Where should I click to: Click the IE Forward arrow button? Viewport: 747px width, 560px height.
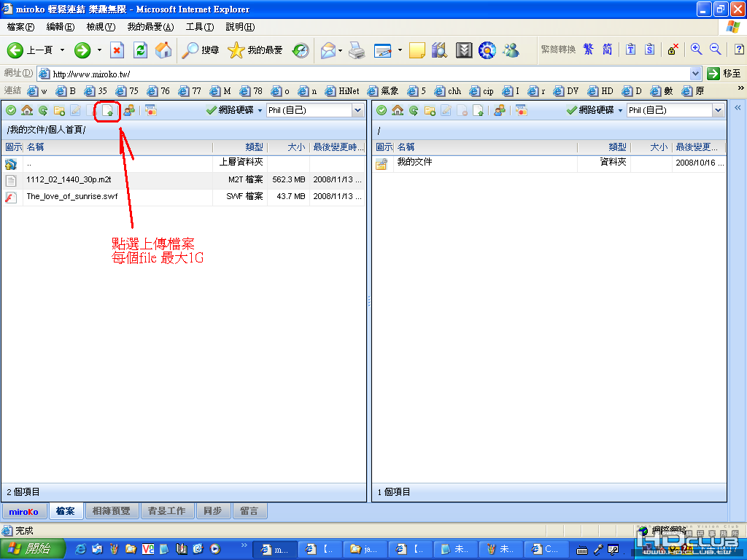[x=82, y=50]
